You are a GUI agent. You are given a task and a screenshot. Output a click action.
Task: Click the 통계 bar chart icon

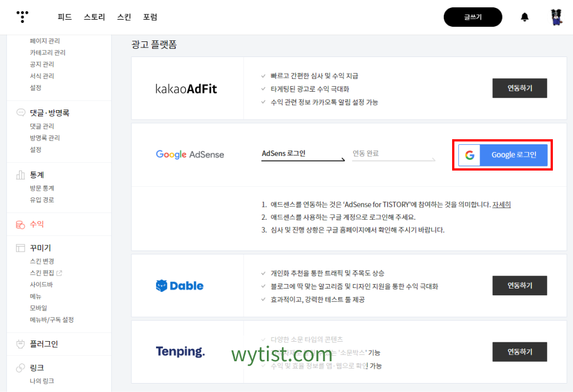click(x=21, y=175)
